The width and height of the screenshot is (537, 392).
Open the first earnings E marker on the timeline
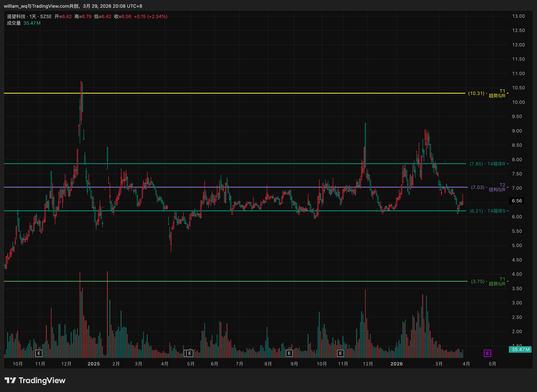click(39, 353)
